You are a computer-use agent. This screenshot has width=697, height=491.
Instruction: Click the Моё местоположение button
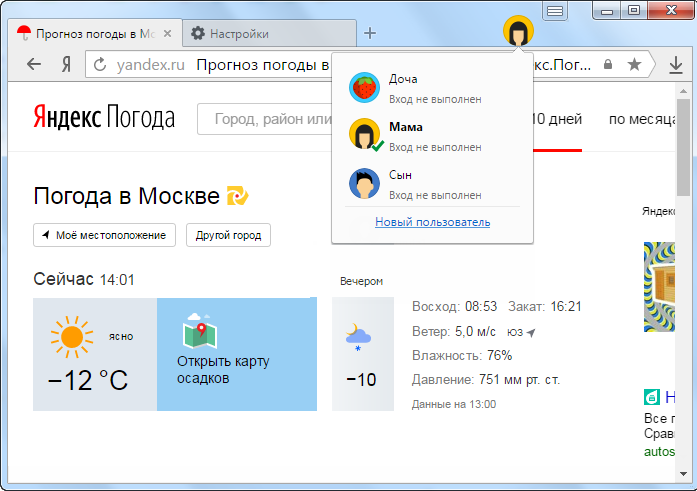[x=104, y=235]
